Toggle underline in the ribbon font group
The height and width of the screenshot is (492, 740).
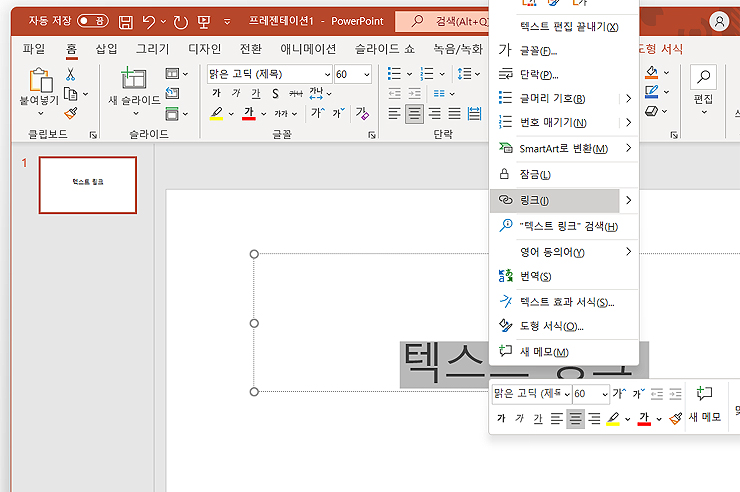(x=256, y=93)
